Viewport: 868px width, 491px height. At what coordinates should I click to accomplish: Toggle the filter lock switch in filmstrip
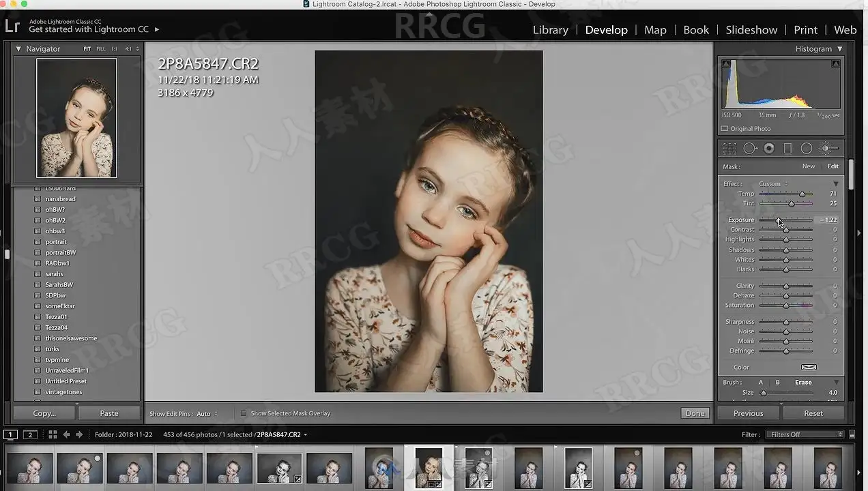pos(852,434)
